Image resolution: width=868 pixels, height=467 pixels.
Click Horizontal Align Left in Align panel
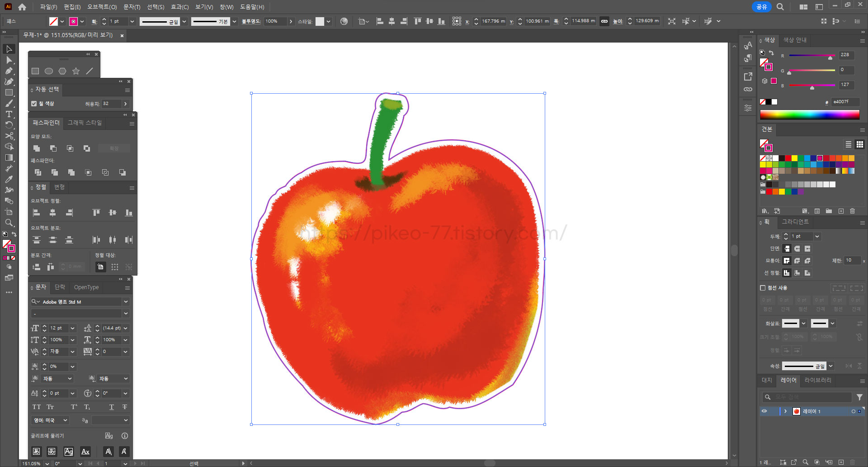(37, 213)
